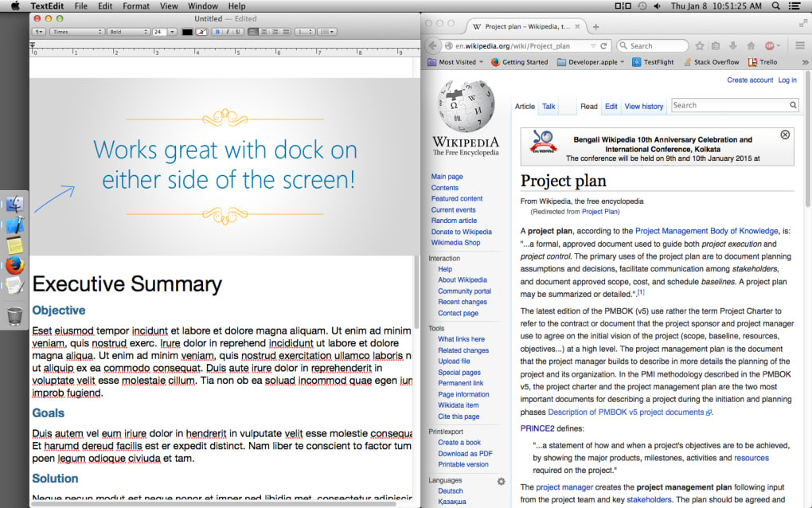
Task: Show bookmarks list icon in Firefox
Action: (x=716, y=45)
